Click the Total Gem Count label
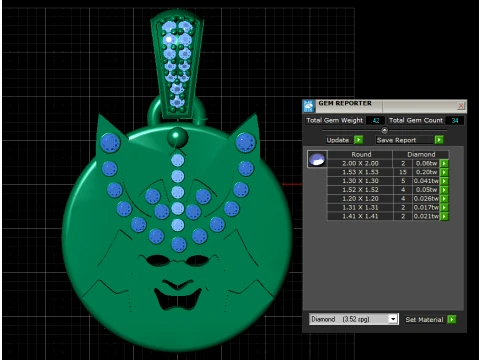480x360 pixels. point(416,120)
